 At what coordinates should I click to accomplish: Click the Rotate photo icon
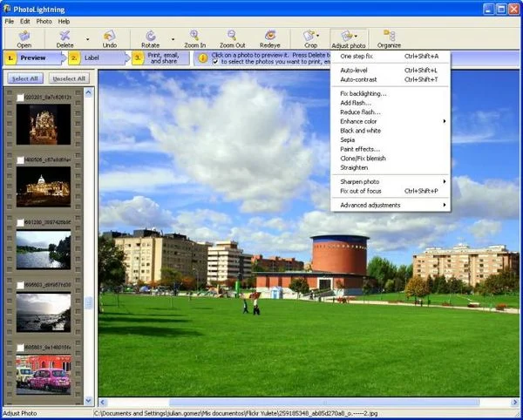[151, 36]
